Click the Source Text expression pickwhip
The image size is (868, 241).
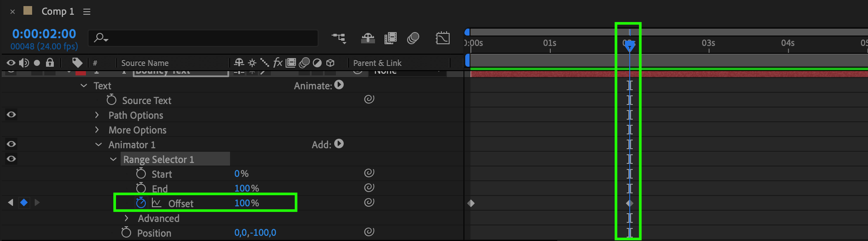(369, 99)
